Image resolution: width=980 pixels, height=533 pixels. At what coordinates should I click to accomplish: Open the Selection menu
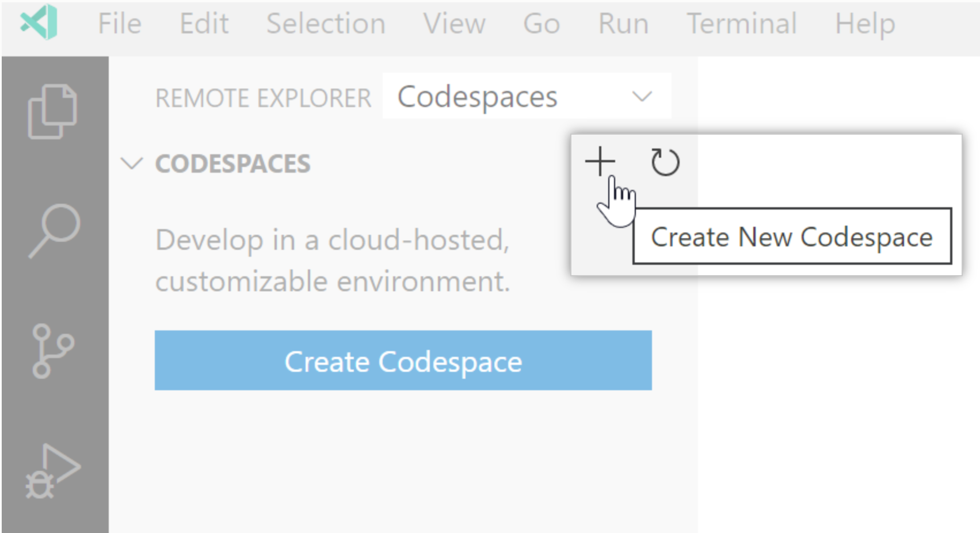(x=326, y=24)
